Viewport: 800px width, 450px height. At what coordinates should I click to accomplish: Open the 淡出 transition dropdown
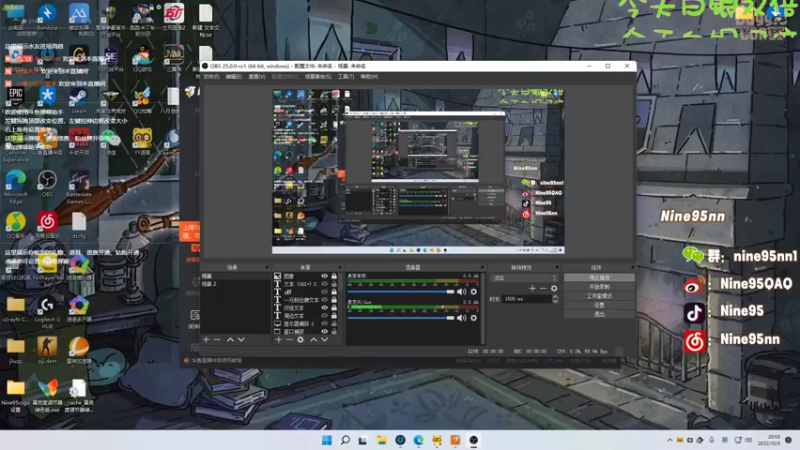524,278
